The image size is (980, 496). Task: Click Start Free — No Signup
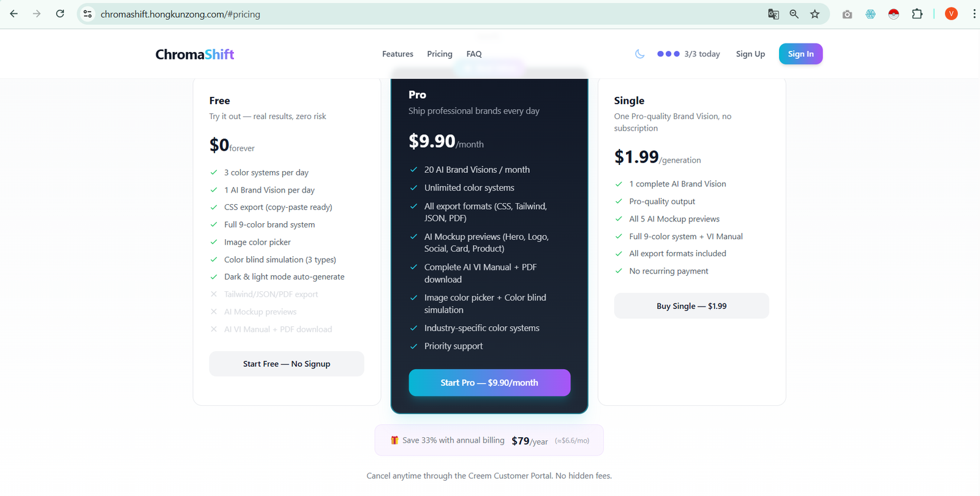point(287,364)
